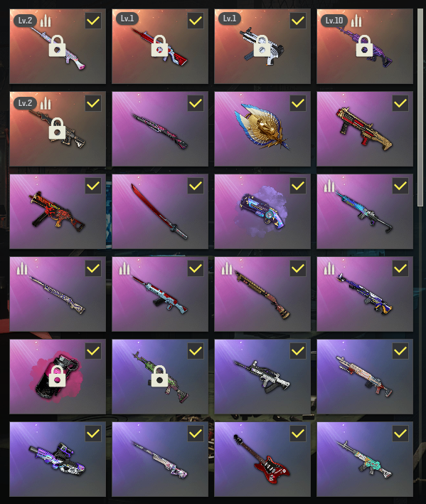
Task: Select the purple scoped bullpup rifle thumbnail
Action: pyautogui.click(x=58, y=459)
